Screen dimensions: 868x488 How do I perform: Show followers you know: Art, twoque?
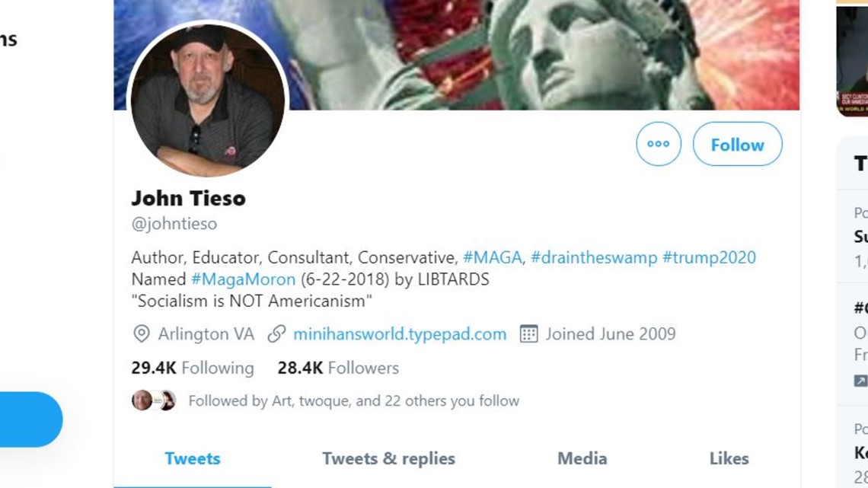pyautogui.click(x=354, y=400)
